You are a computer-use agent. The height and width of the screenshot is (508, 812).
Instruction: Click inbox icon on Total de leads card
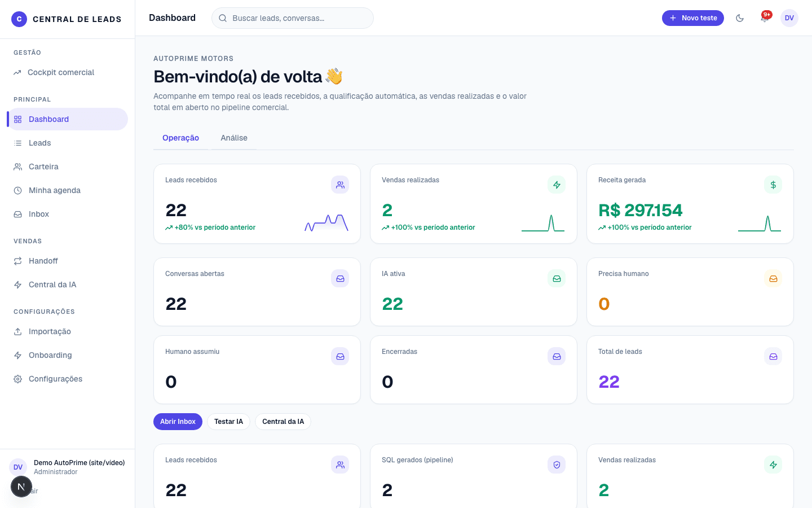(773, 356)
